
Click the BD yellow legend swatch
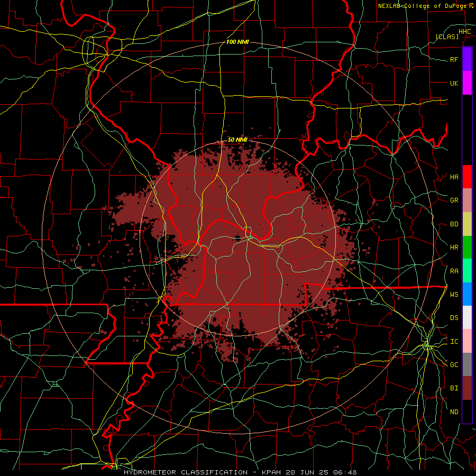pyautogui.click(x=467, y=224)
